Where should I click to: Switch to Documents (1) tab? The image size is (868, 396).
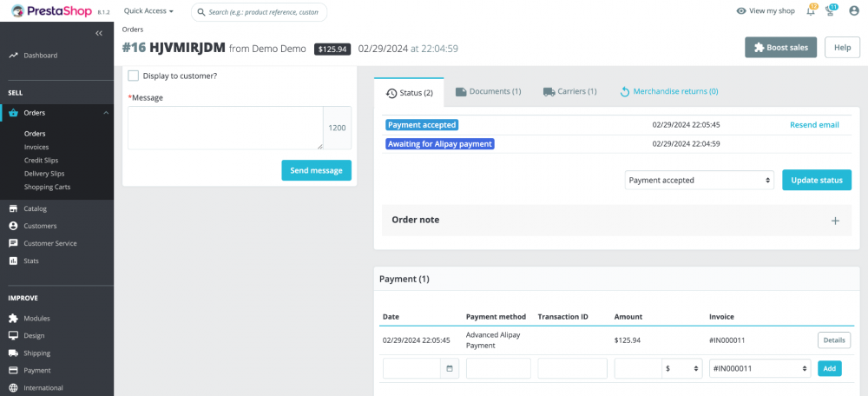tap(488, 91)
